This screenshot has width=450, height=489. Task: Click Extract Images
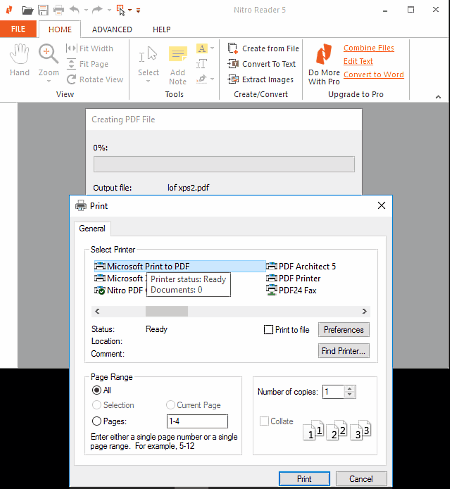pyautogui.click(x=260, y=79)
